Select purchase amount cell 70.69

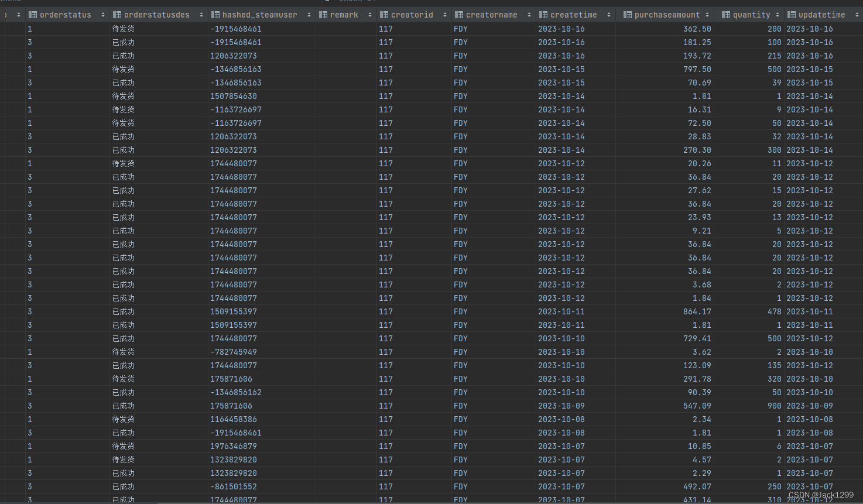700,83
